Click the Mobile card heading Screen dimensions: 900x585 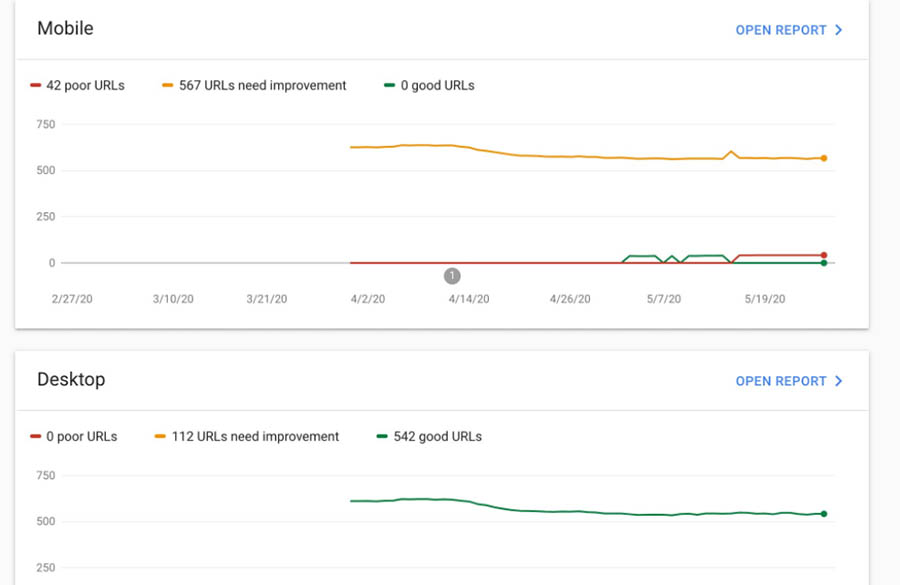65,28
